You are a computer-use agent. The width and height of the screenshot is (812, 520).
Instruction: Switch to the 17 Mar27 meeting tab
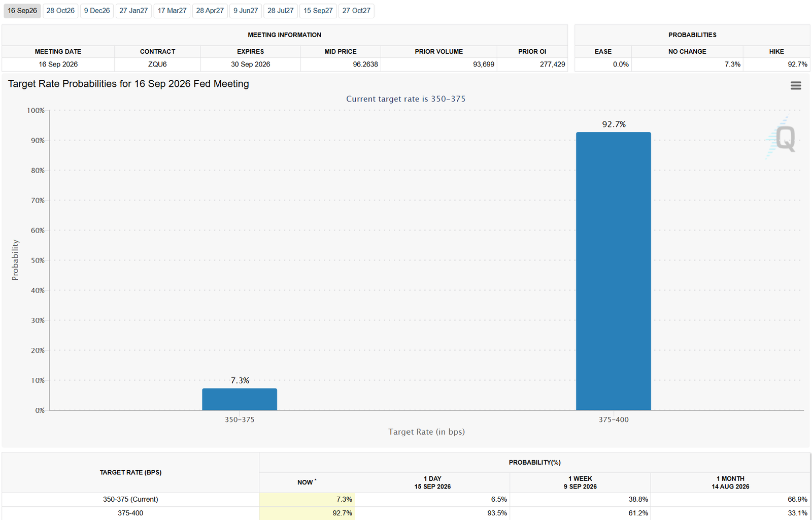point(172,11)
